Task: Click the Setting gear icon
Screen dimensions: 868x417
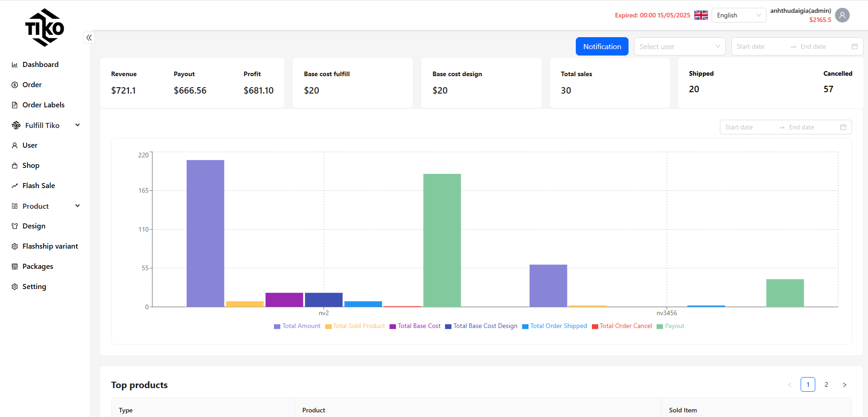Action: tap(15, 287)
